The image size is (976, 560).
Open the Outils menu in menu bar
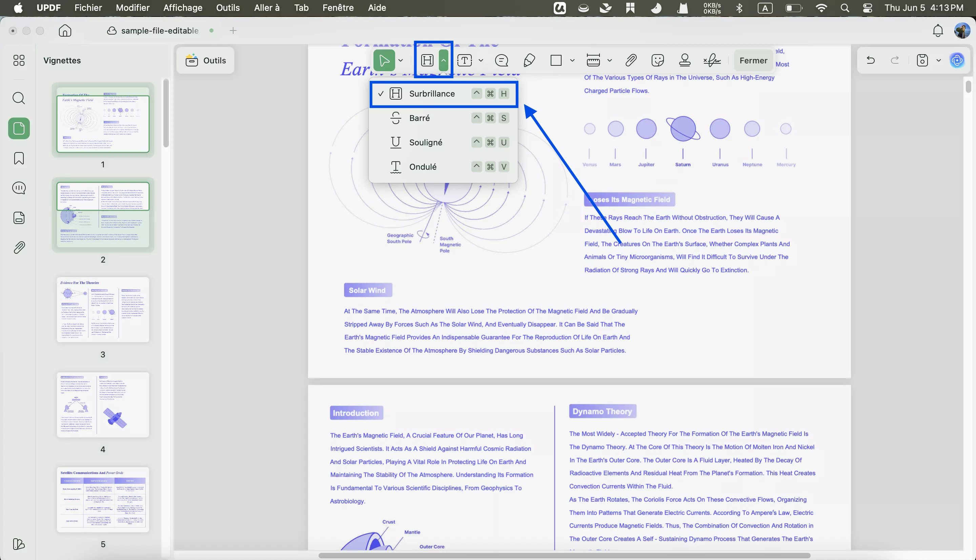pos(228,8)
